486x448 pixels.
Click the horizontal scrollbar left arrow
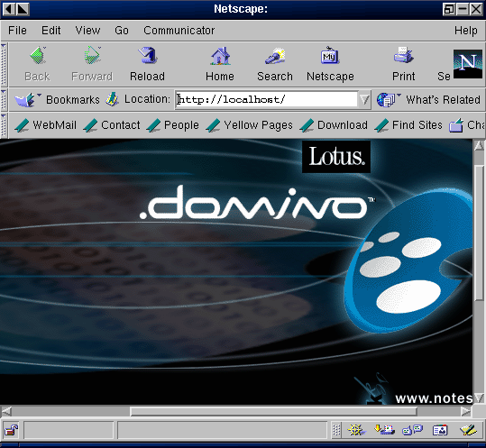tap(7, 411)
